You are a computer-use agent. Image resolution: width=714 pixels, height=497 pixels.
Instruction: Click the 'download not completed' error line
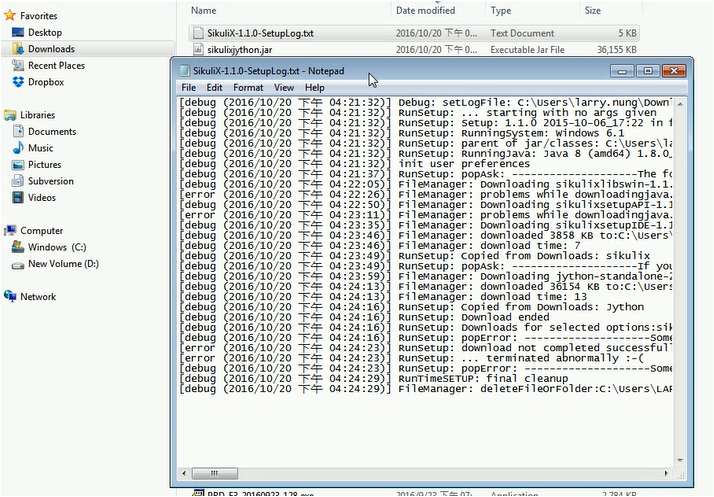tap(425, 348)
